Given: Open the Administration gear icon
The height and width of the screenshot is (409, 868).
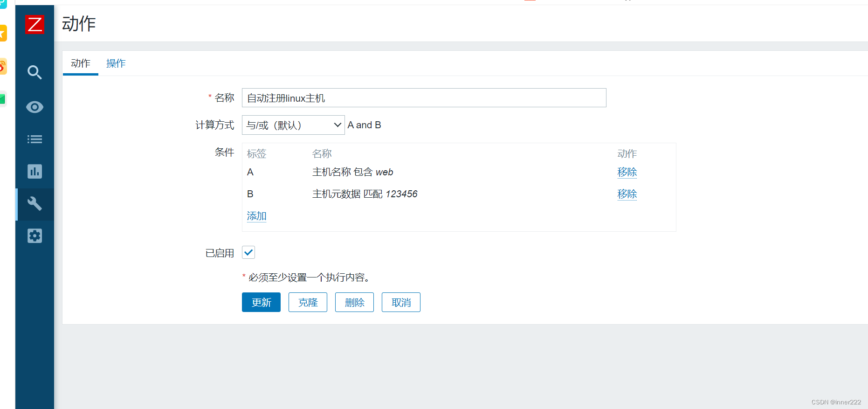Looking at the screenshot, I should coord(34,236).
